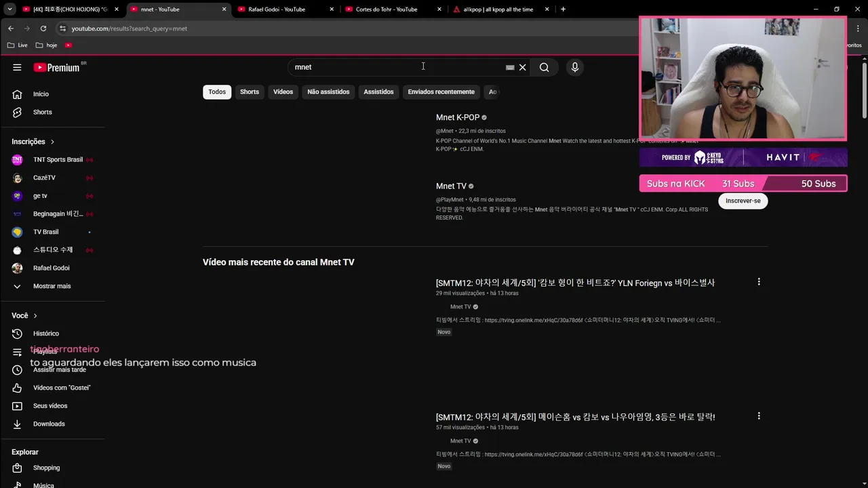This screenshot has width=868, height=488.
Task: Click the browser address bar URL
Action: [x=129, y=28]
